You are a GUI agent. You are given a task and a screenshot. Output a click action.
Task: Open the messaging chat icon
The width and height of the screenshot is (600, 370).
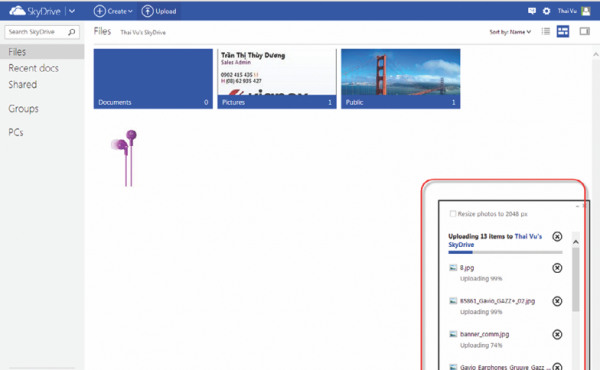coord(532,11)
